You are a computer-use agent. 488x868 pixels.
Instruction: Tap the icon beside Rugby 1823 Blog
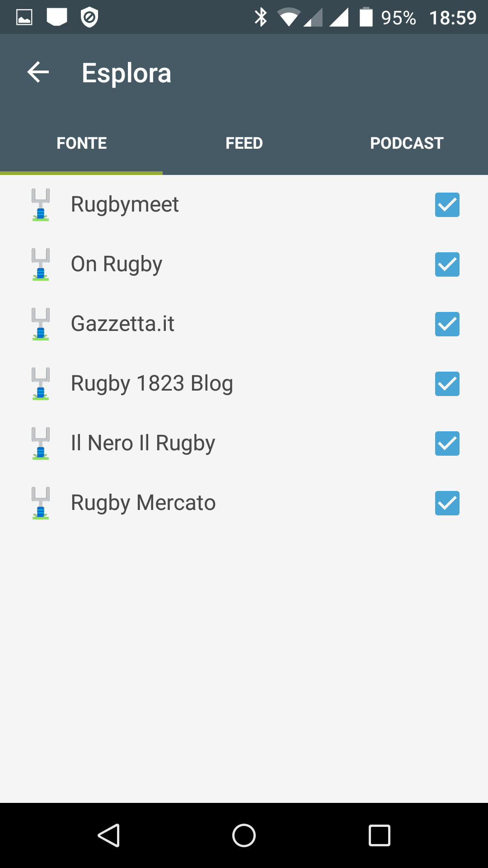coord(41,384)
